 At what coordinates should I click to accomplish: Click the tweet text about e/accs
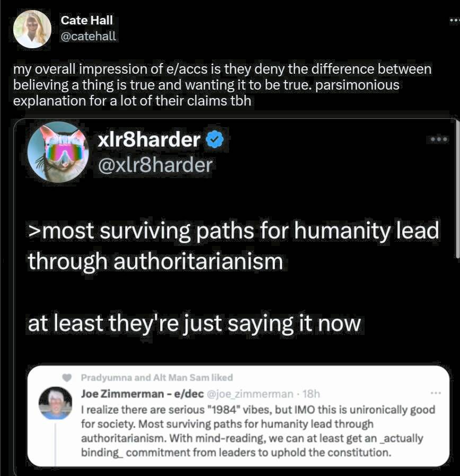(222, 85)
